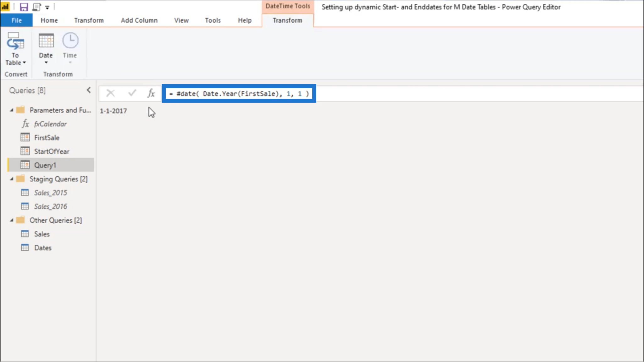Click the Collapse queries panel arrow
Screen dimensions: 644x362
tap(88, 90)
